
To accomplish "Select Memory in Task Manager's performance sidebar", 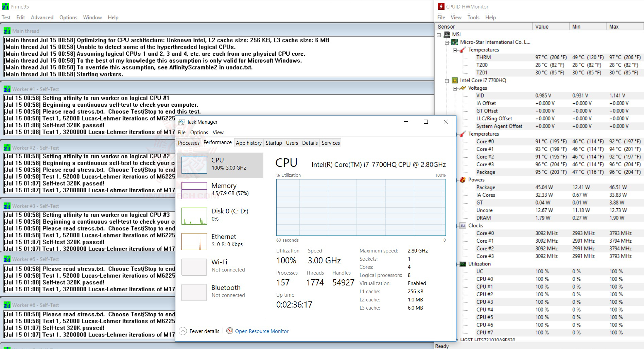I will (x=220, y=190).
